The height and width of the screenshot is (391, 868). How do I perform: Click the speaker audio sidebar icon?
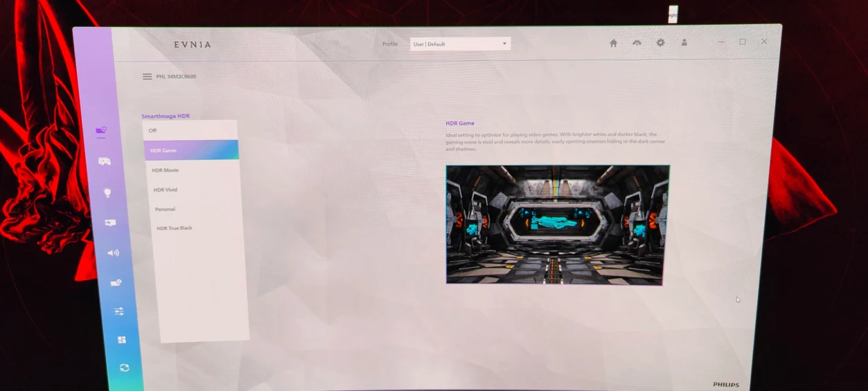[x=113, y=253]
